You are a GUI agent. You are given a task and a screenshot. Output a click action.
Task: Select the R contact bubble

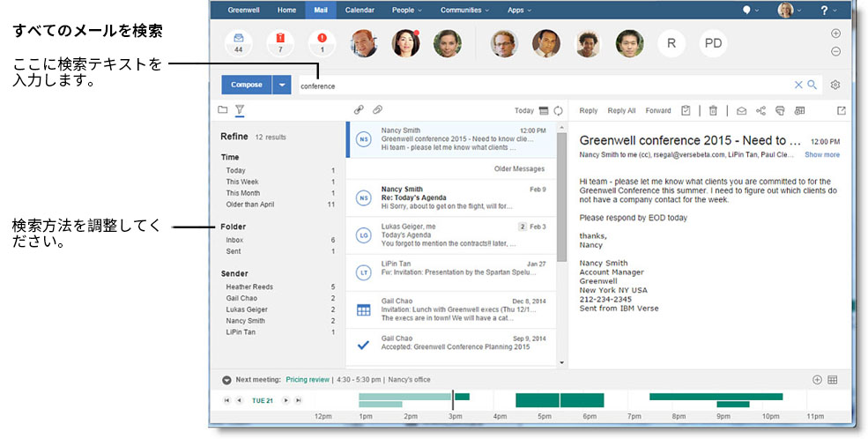pos(671,43)
